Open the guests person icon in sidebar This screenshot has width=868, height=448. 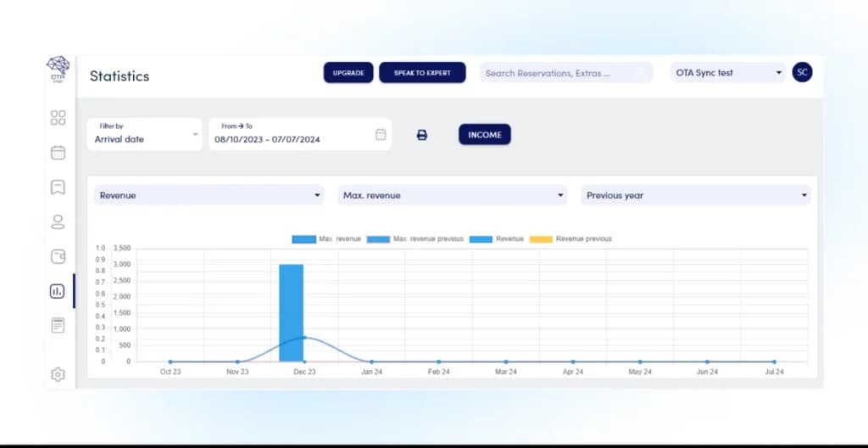[58, 221]
